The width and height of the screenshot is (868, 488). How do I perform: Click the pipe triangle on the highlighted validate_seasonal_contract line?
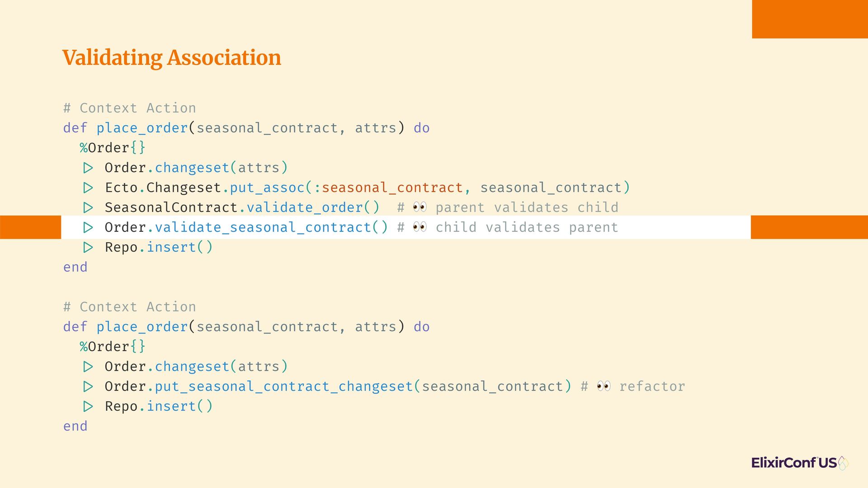coord(88,228)
